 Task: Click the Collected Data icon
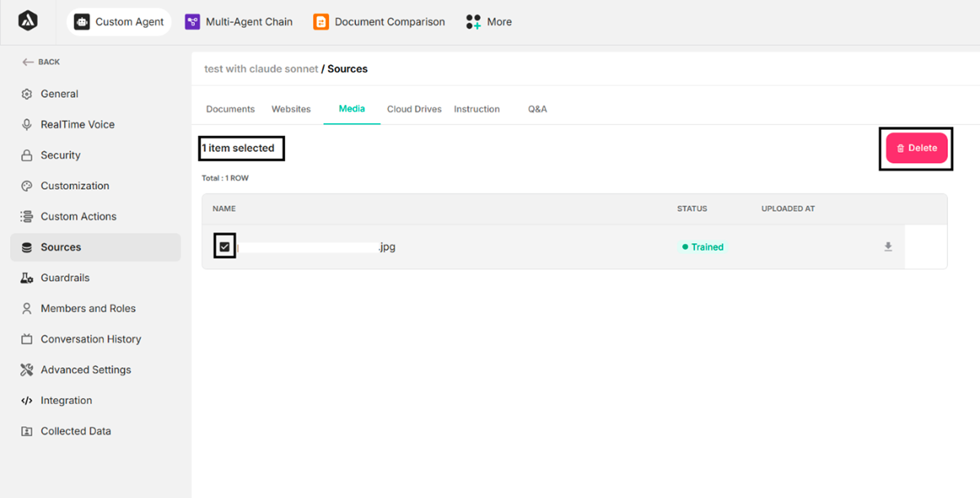[27, 431]
